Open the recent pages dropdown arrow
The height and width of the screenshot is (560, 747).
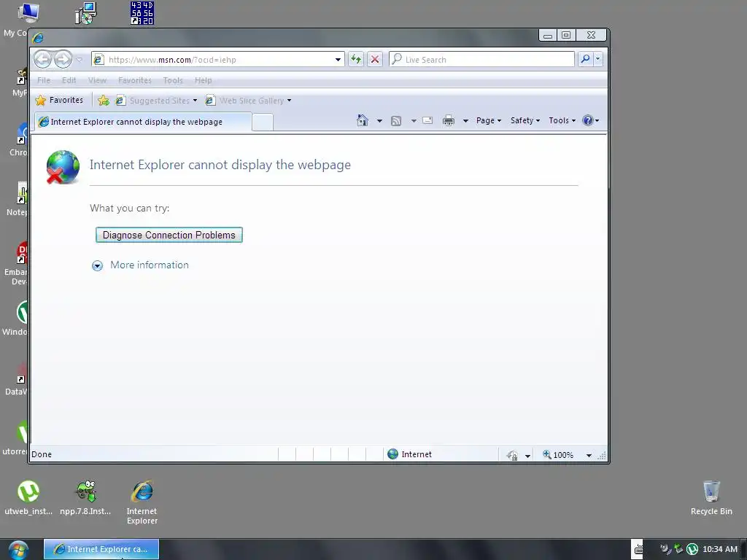[x=80, y=60]
